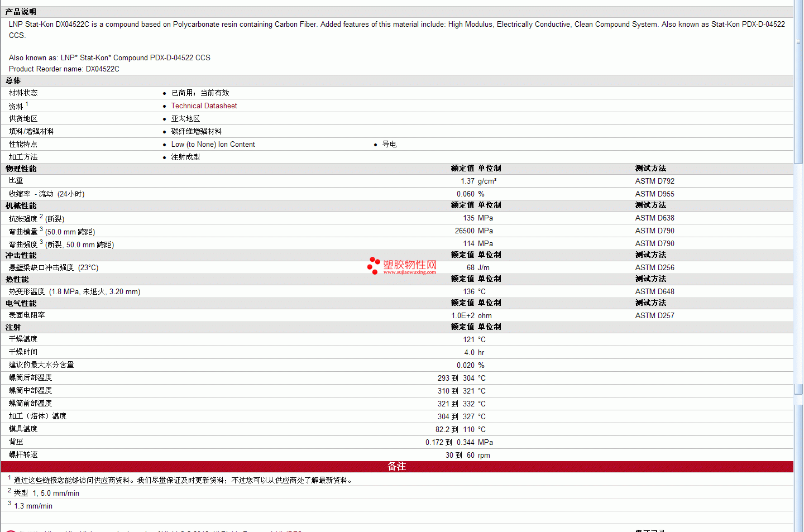Click the red 备注 notes banner
804x532 pixels.
397,466
